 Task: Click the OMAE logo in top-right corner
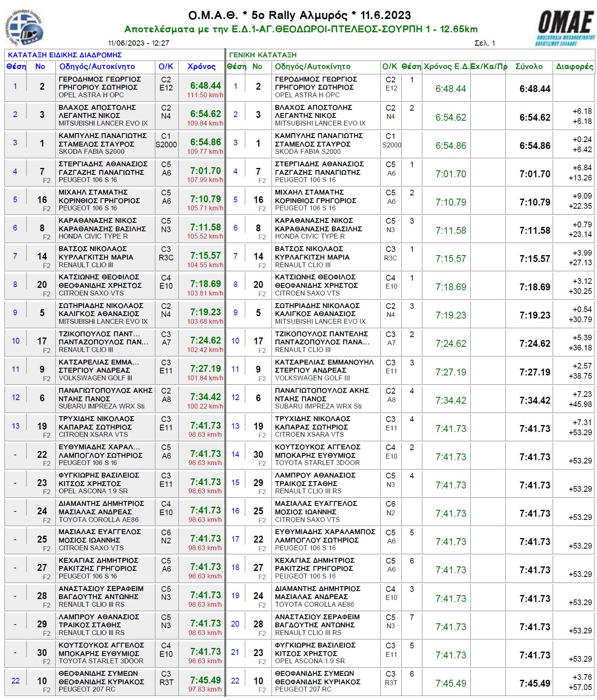click(566, 27)
